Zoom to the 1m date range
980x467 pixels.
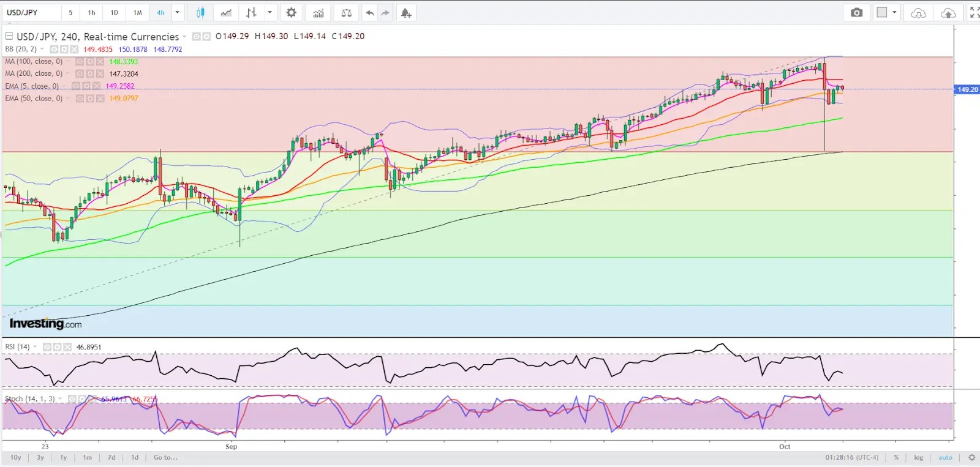point(87,458)
